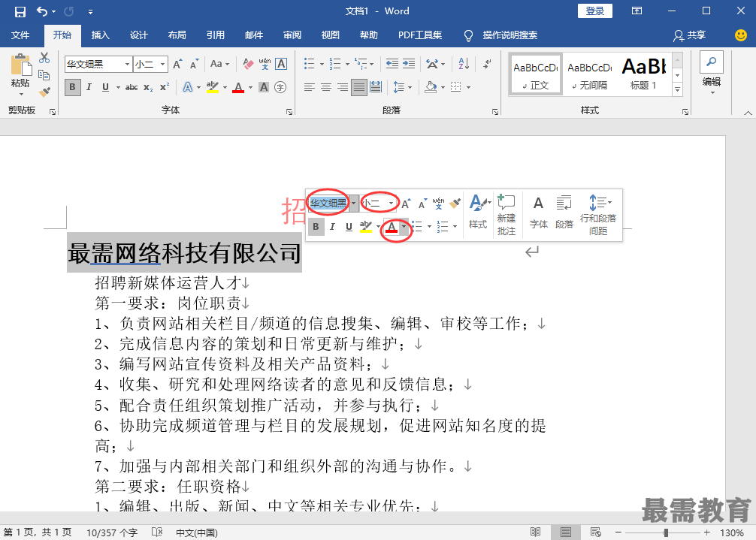Viewport: 756px width, 540px height.
Task: Expand the borders dropdown in paragraph group
Action: (x=467, y=87)
